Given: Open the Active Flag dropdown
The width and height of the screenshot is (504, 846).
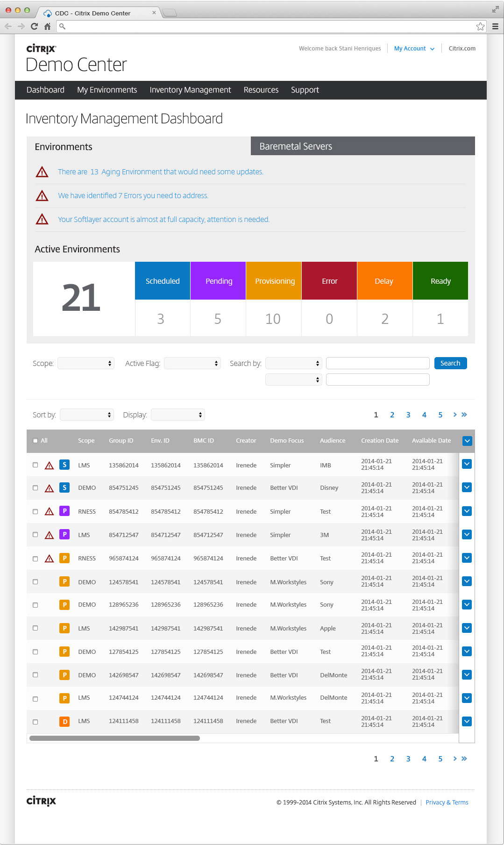Looking at the screenshot, I should point(192,363).
